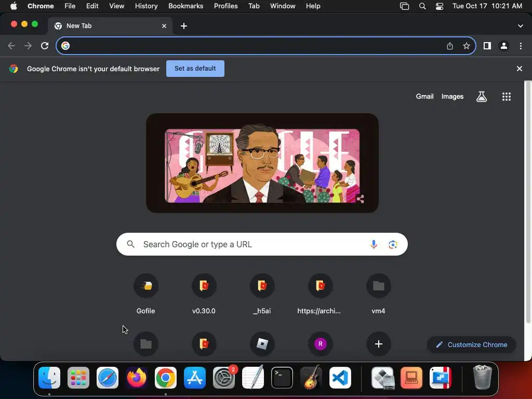Open Search Labs flask icon
This screenshot has width=532, height=399.
[x=482, y=97]
